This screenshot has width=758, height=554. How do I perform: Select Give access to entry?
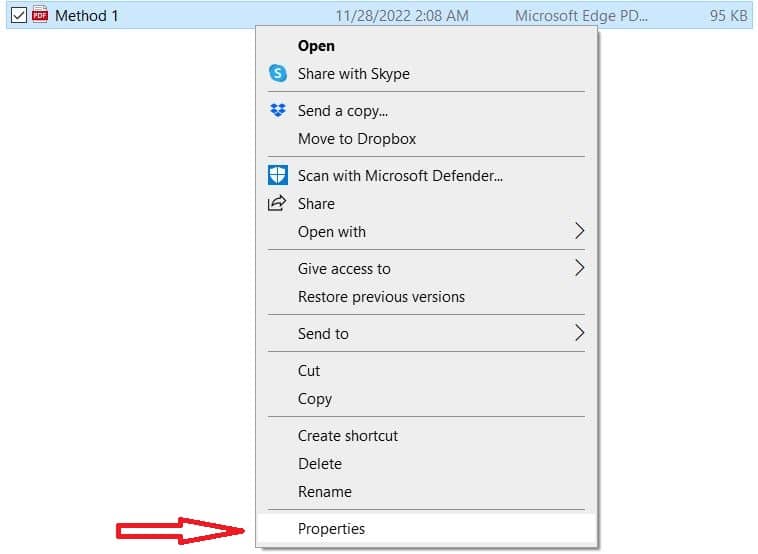[x=426, y=269]
